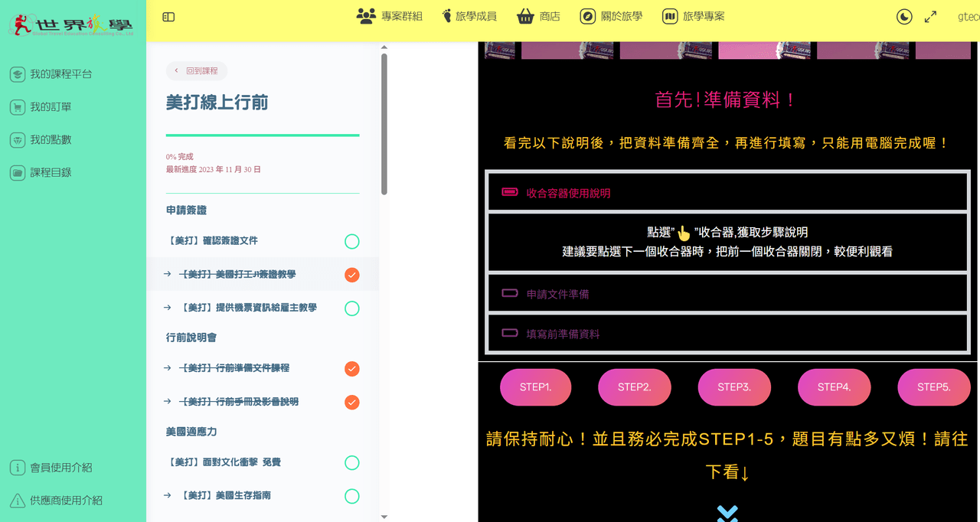Click the 回到課程 back button

tap(197, 70)
